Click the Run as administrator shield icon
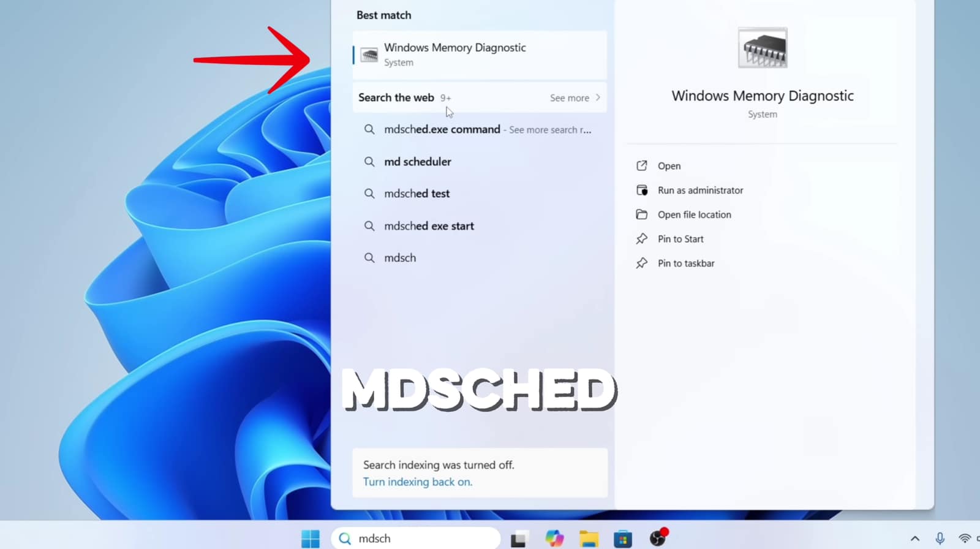980x549 pixels. tap(641, 191)
